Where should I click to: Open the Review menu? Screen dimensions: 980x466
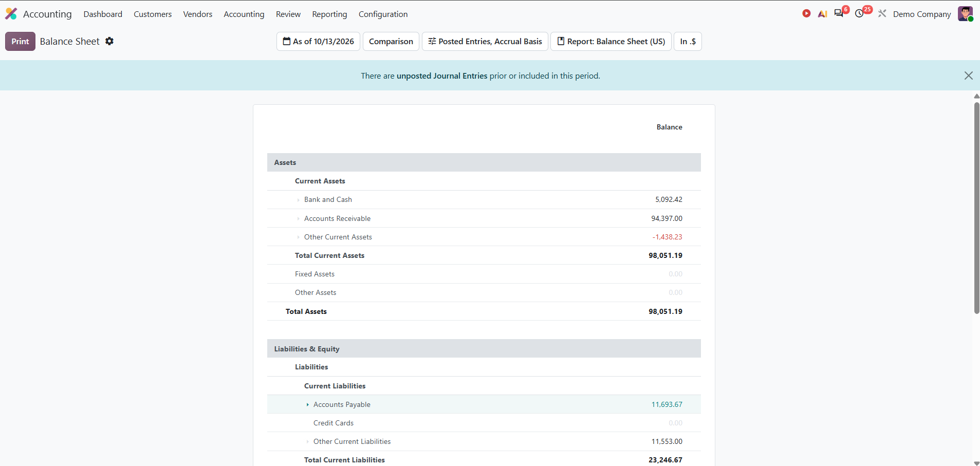pyautogui.click(x=288, y=14)
